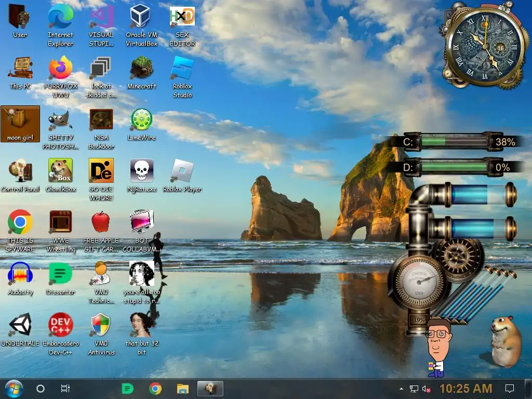Launch the Minecraft shortcut
Image resolution: width=532 pixels, height=399 pixels.
[x=142, y=73]
